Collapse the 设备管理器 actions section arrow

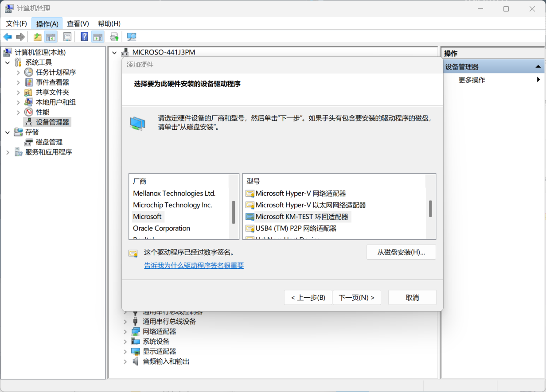click(x=538, y=67)
